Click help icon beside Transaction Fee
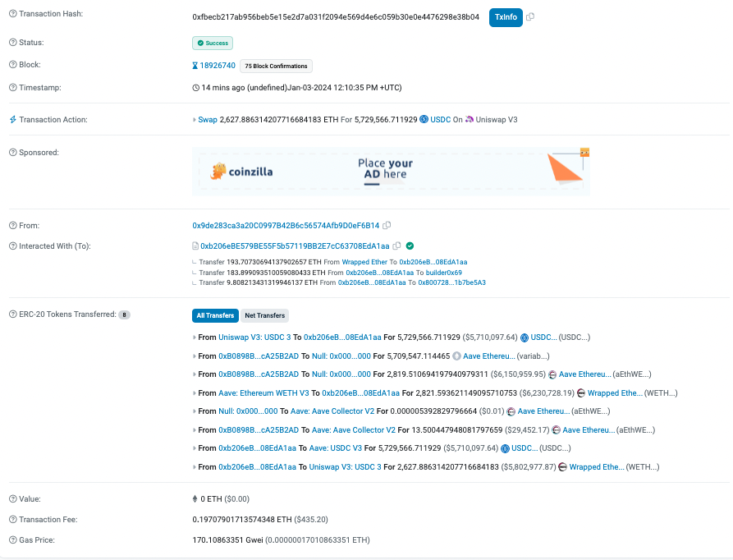This screenshot has height=560, width=733. point(13,520)
